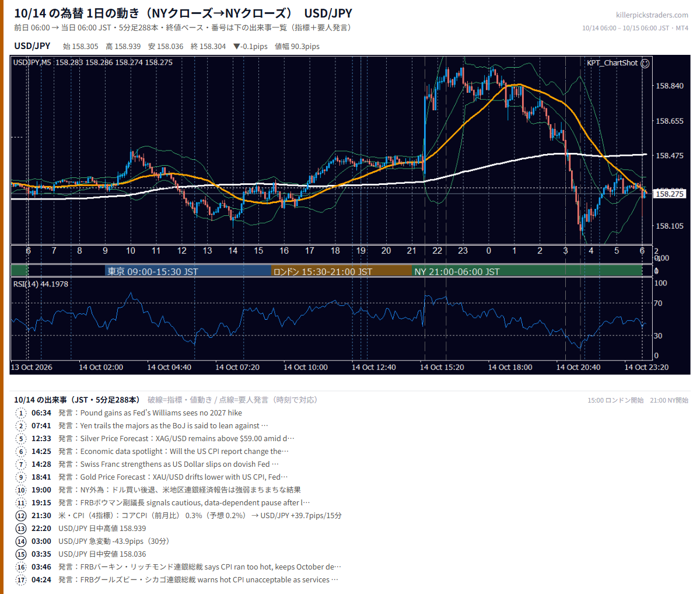Image resolution: width=700 pixels, height=594 pixels.
Task: Select the NY 21:00-06:00 JST session bar
Action: (527, 271)
